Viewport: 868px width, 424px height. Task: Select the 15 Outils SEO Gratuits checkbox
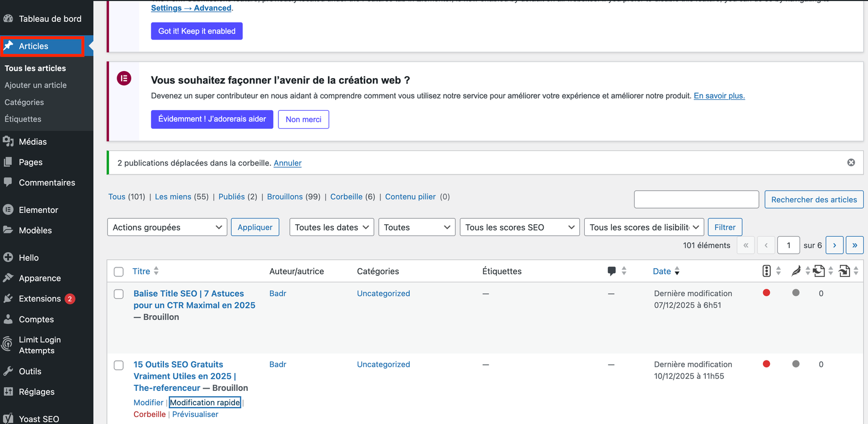click(x=119, y=365)
